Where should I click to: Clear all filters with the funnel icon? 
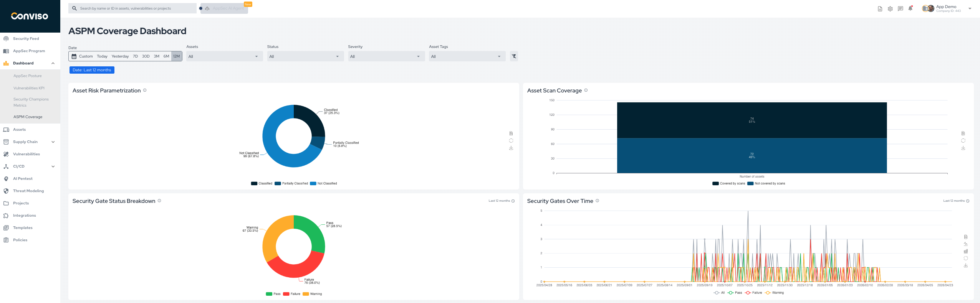[x=514, y=56]
